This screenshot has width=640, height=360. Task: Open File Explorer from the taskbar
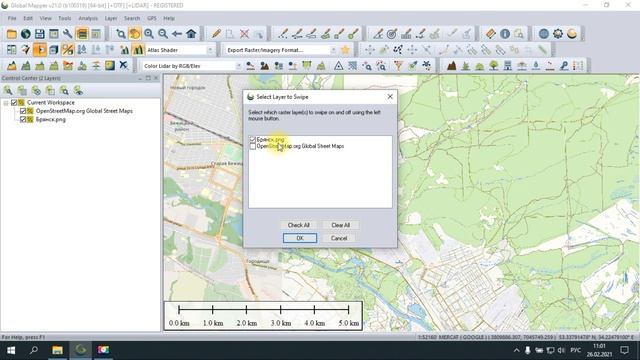[x=57, y=350]
